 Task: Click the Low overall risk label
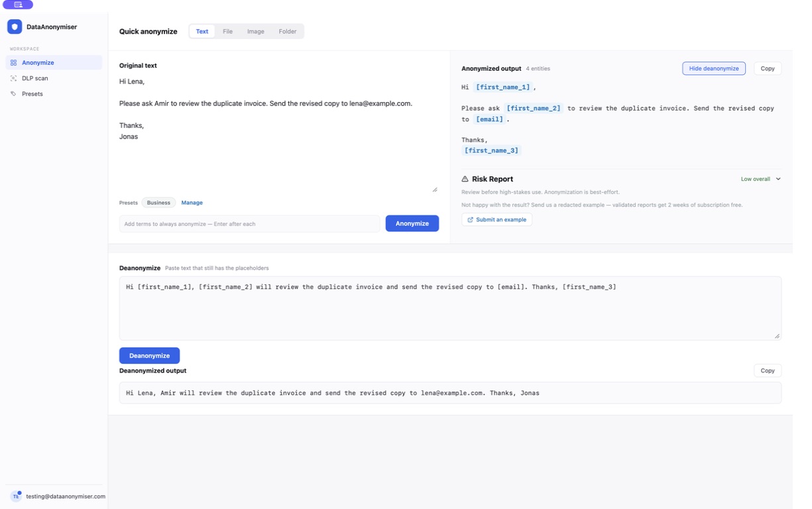(755, 179)
